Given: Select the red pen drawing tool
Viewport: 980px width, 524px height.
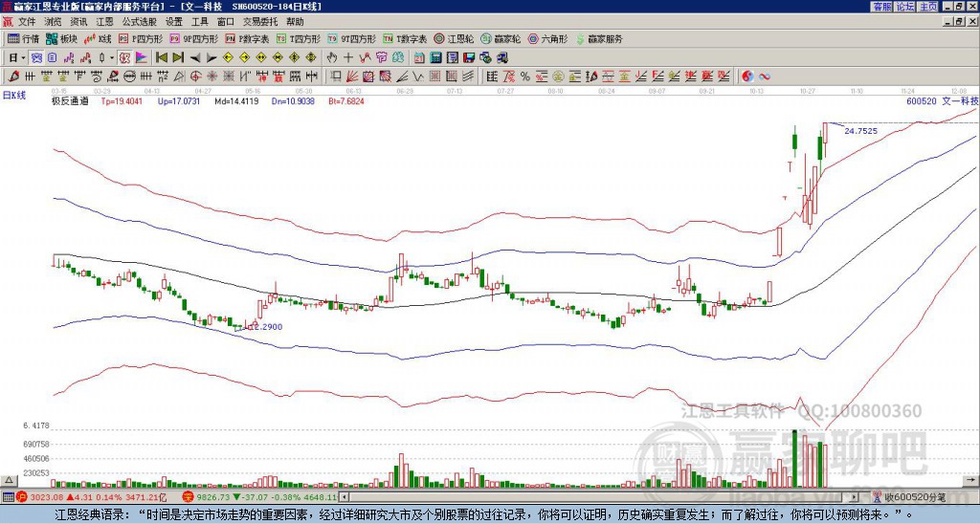Looking at the screenshot, I should point(13,76).
